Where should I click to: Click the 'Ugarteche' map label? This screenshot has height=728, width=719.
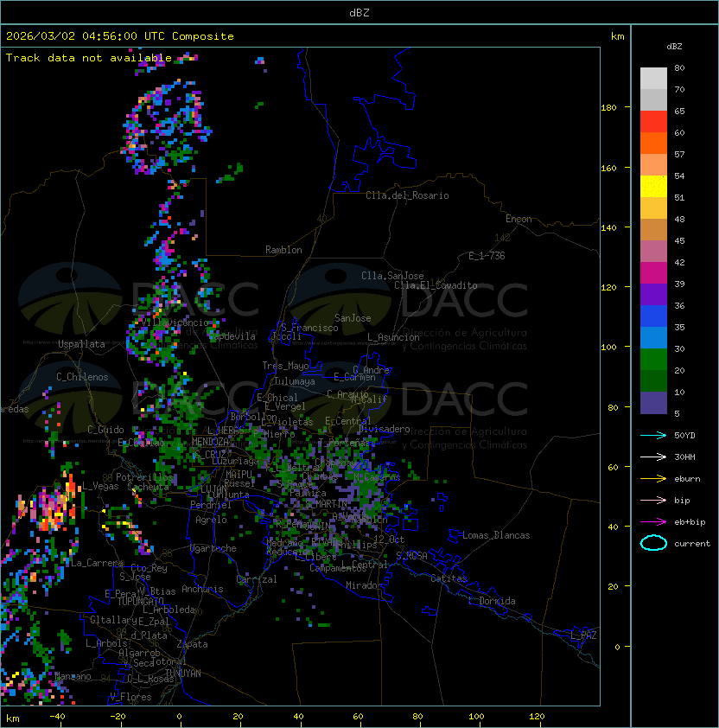pyautogui.click(x=213, y=548)
